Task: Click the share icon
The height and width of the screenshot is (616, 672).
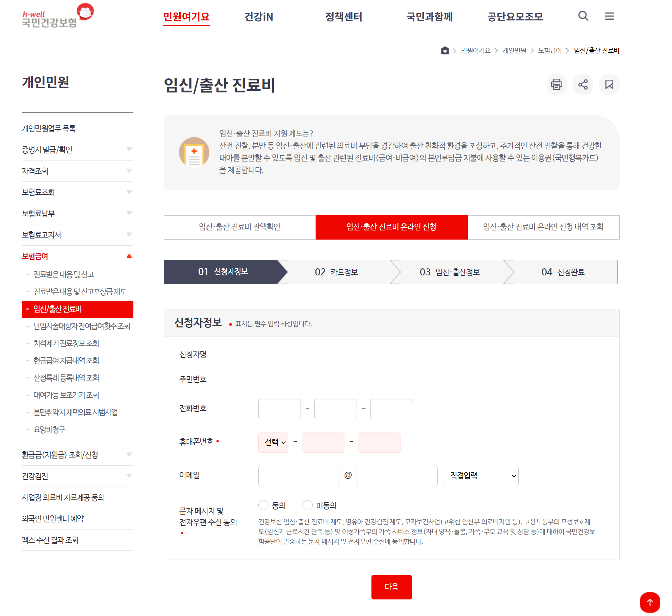Action: coord(583,84)
